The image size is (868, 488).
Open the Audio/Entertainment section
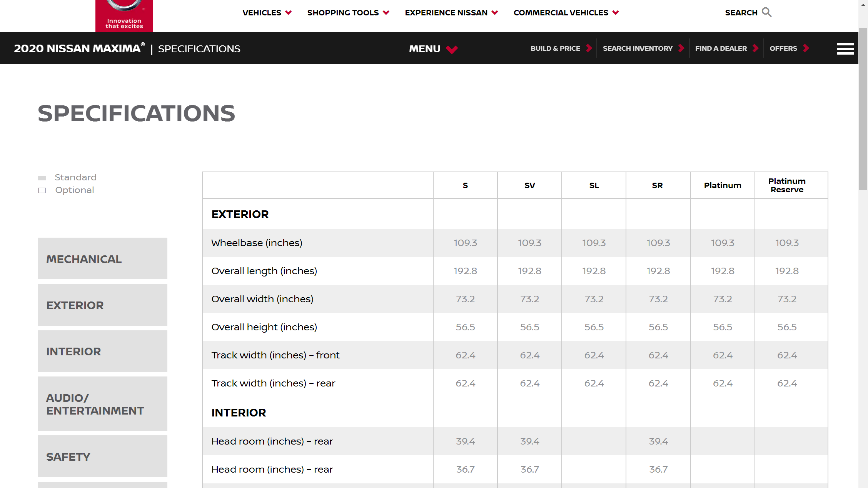[x=102, y=404]
